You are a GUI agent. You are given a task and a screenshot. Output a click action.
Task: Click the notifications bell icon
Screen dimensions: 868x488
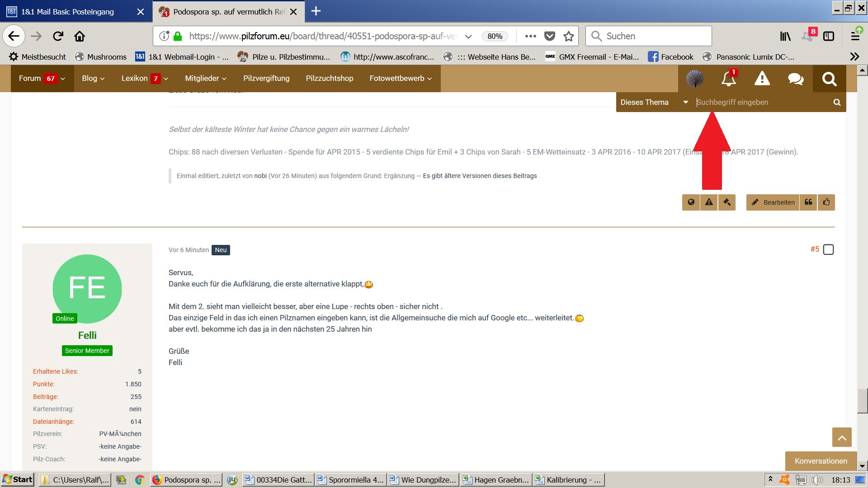[728, 79]
